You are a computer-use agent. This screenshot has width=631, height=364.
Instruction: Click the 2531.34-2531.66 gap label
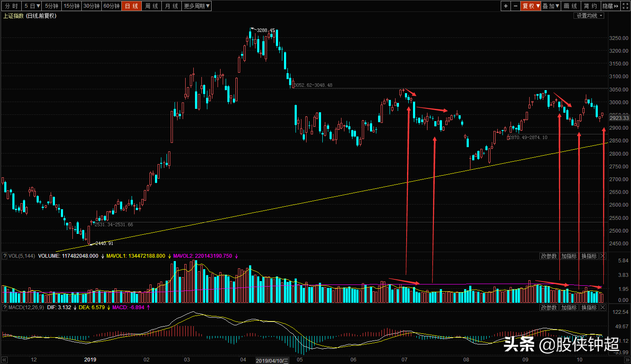tap(114, 225)
